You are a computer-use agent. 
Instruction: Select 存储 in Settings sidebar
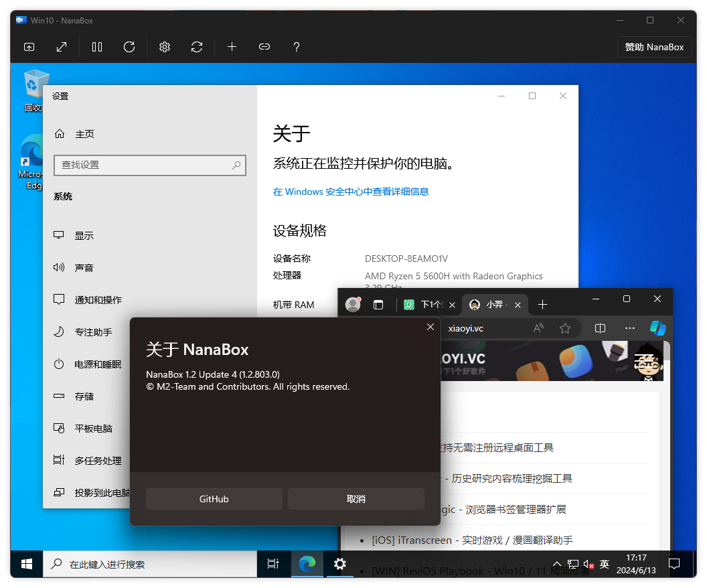(84, 396)
